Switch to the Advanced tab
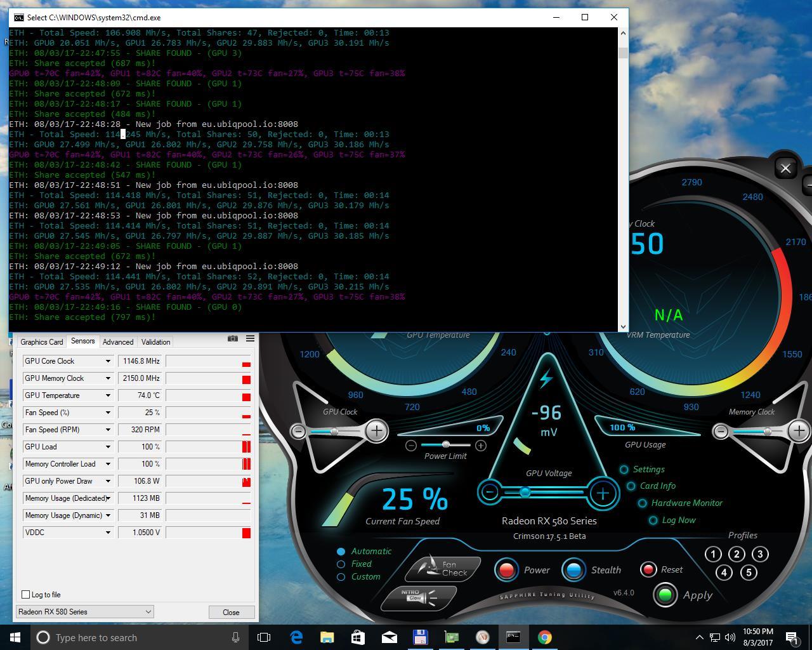Image resolution: width=812 pixels, height=650 pixels. click(x=118, y=342)
